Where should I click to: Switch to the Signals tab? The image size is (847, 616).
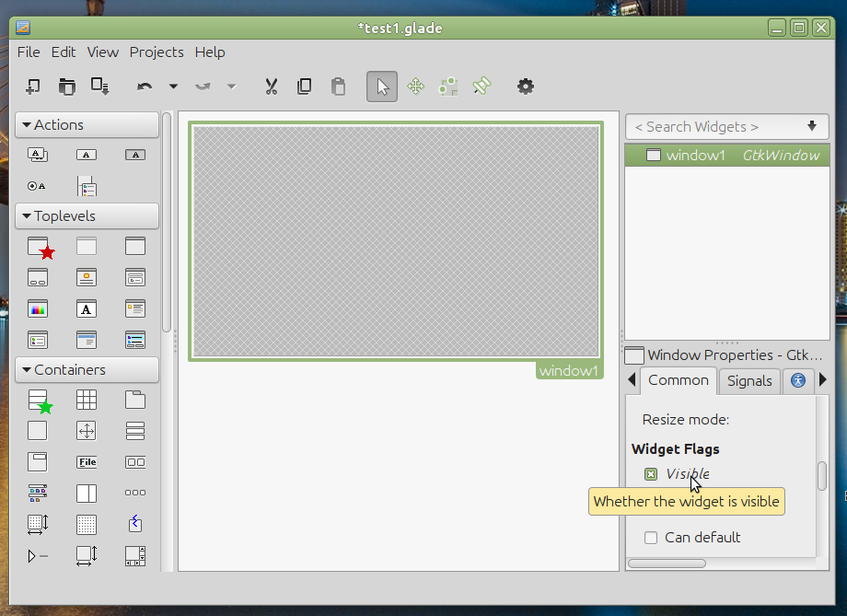[x=749, y=380]
